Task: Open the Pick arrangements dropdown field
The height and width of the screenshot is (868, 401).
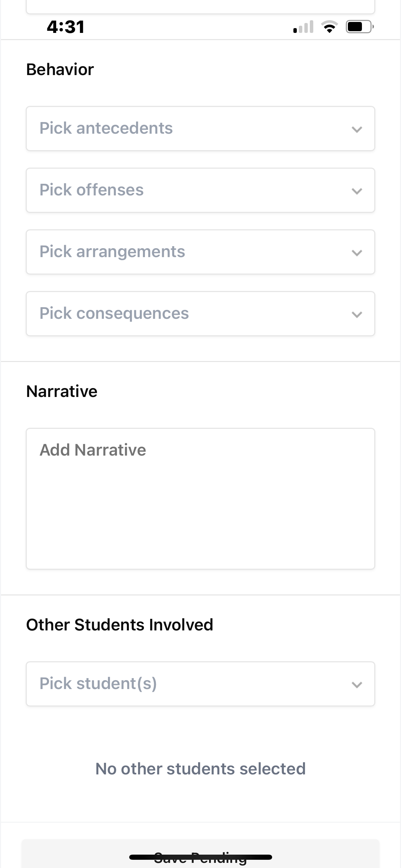Action: [x=192, y=252]
